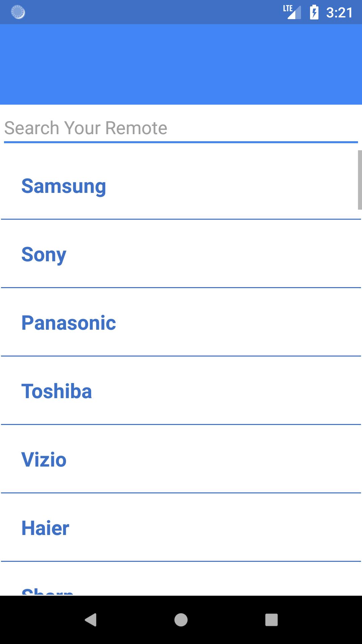Pick Toshiba from the list
362x644 pixels.
point(57,391)
